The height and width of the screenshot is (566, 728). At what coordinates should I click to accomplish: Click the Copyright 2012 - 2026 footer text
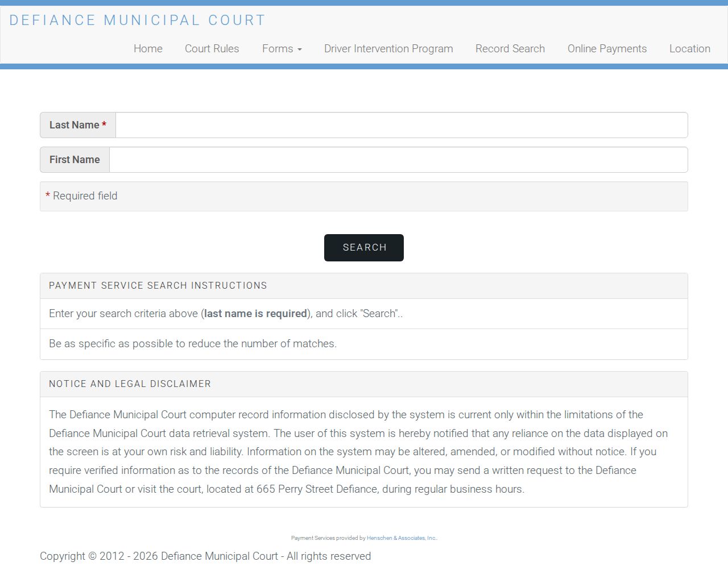tap(205, 556)
